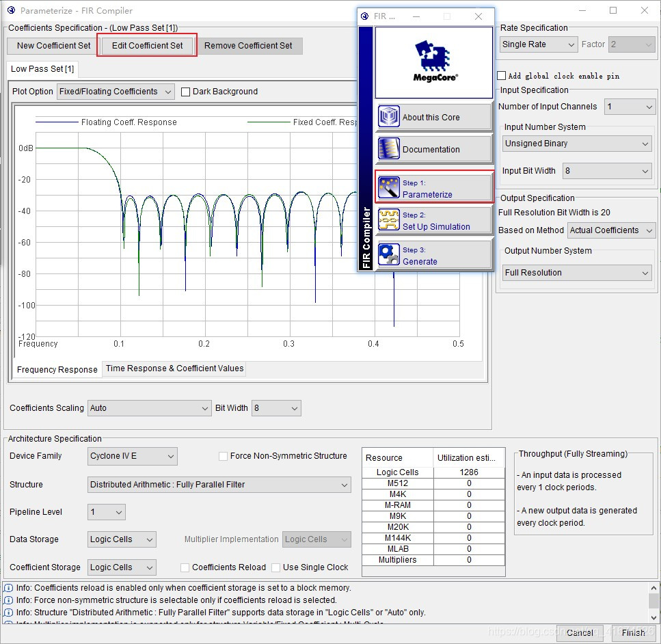Screen dimensions: 661x644
Task: Click the Fixed Coeff. Response legend
Action: [302, 122]
